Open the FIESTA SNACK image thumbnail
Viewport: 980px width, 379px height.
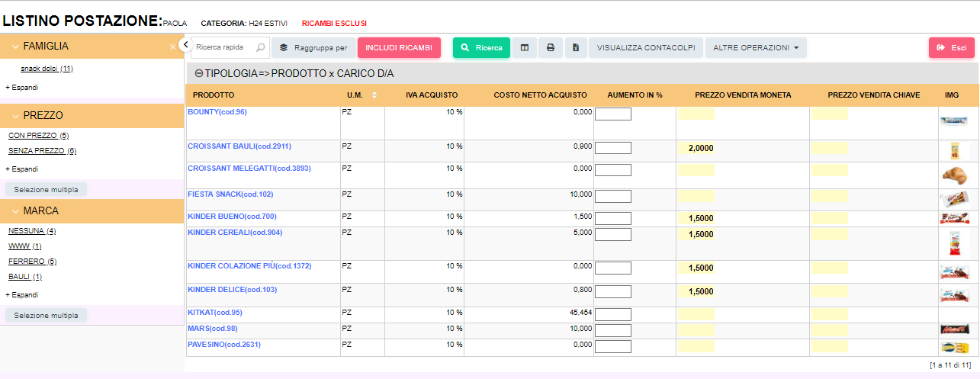pyautogui.click(x=953, y=200)
